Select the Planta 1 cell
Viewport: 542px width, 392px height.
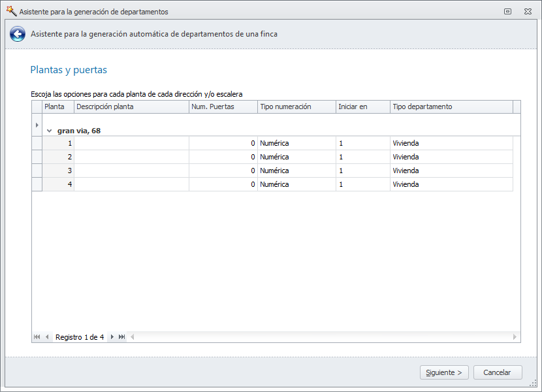pyautogui.click(x=58, y=143)
